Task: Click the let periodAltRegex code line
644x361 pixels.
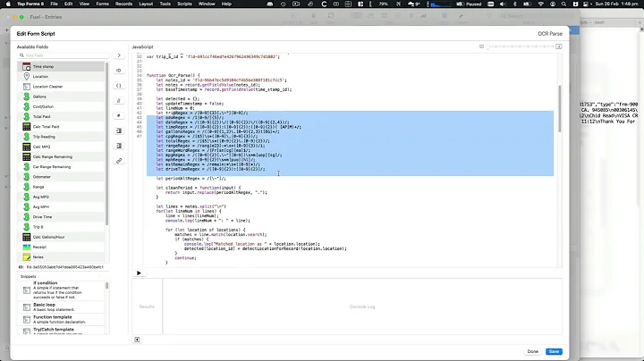Action: coord(191,179)
